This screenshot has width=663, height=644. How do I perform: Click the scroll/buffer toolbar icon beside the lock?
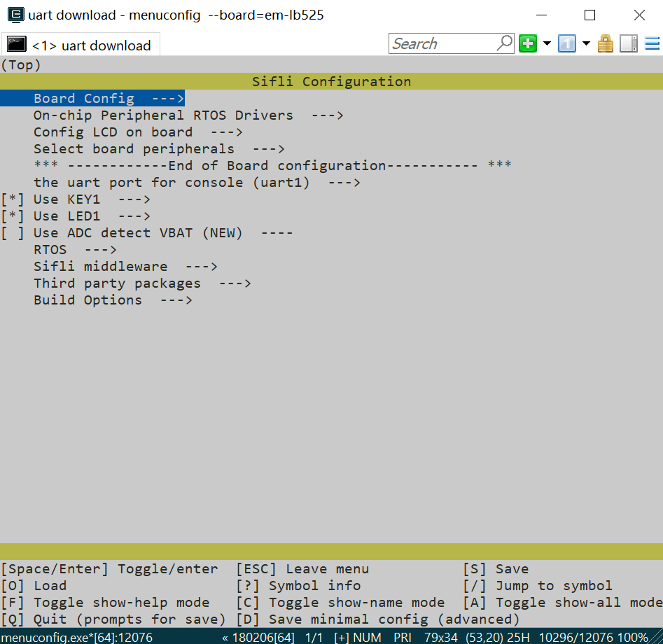pos(628,43)
